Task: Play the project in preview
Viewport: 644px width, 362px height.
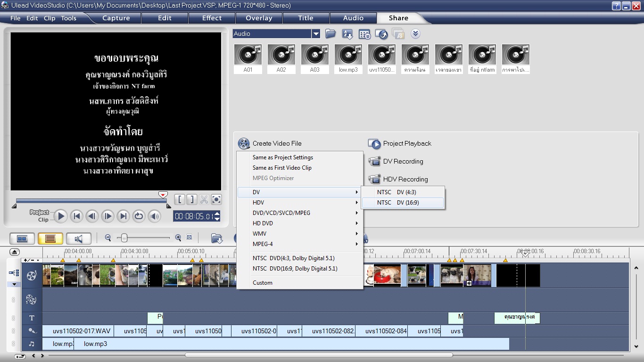Action: [60, 216]
